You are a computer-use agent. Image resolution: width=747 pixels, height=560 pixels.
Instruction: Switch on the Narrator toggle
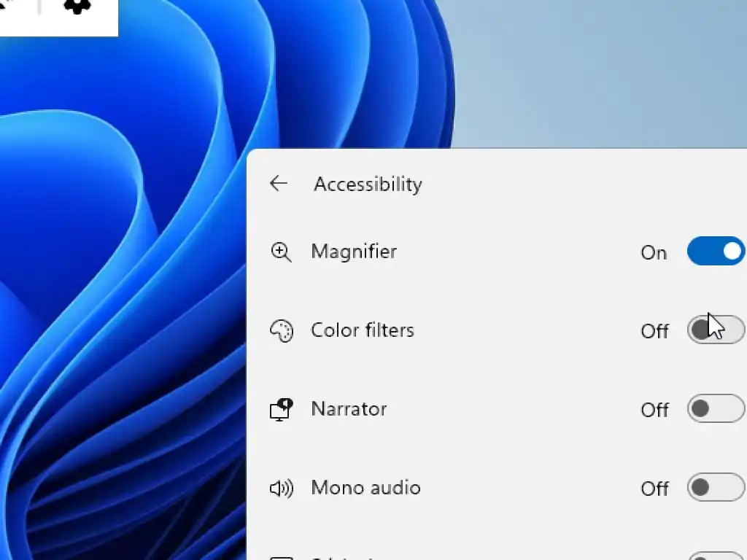coord(716,408)
